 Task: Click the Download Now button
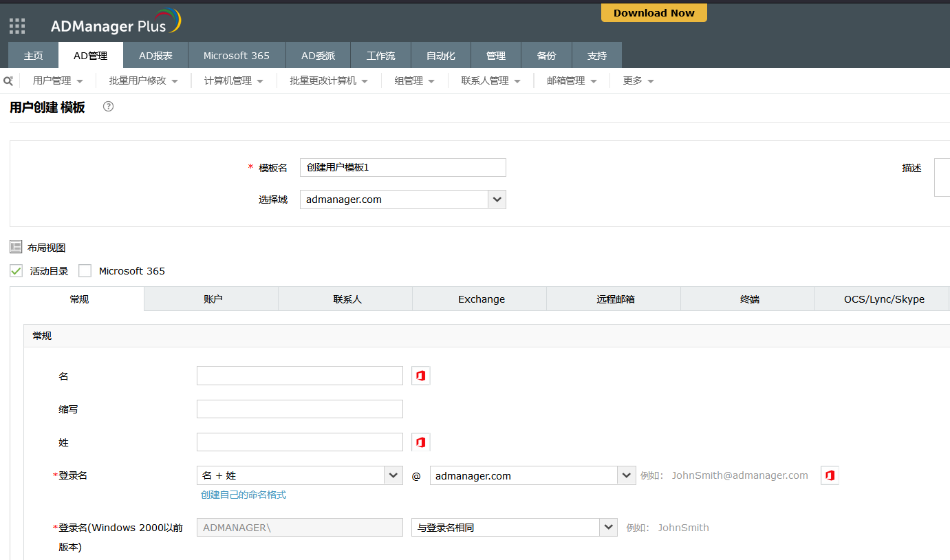654,13
